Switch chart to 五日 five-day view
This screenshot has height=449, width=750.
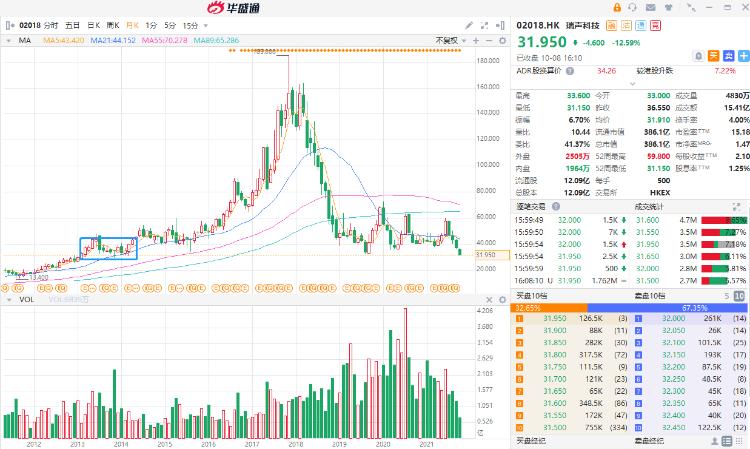click(x=72, y=25)
